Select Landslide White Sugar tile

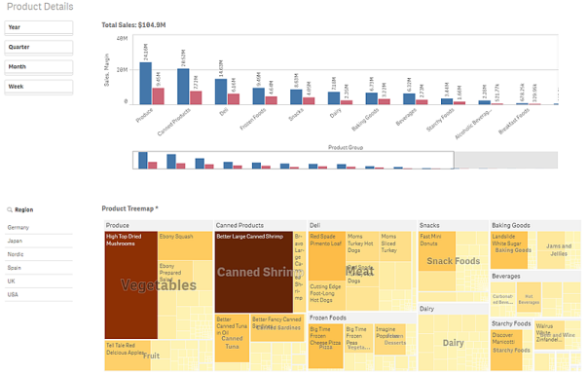coord(509,250)
